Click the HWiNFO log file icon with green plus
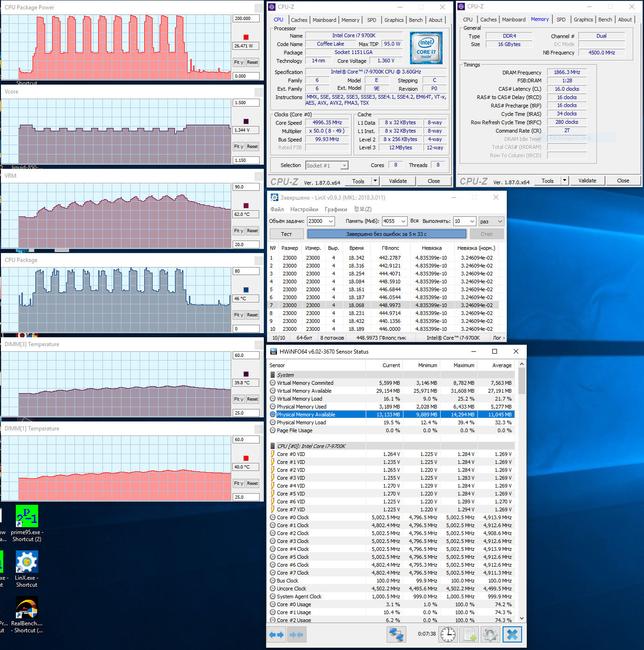The height and width of the screenshot is (650, 644). (470, 635)
